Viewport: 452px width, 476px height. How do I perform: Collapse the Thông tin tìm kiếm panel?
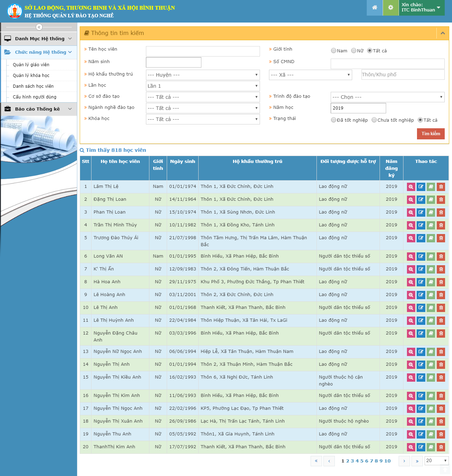(442, 33)
